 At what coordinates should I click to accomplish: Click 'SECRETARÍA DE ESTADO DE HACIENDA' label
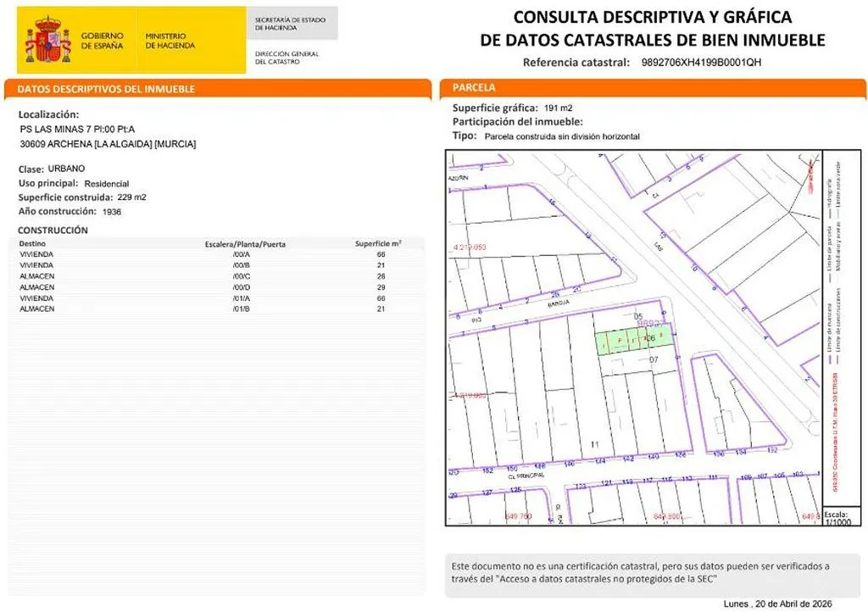point(290,23)
